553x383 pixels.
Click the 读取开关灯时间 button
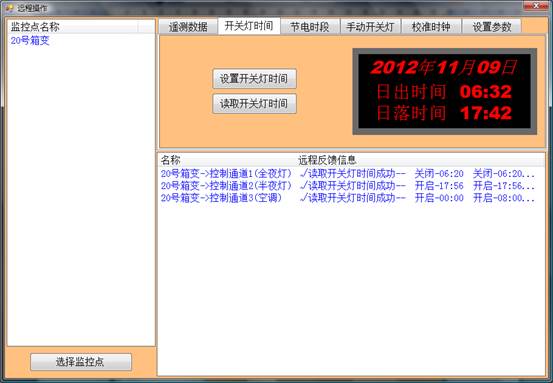tap(254, 104)
